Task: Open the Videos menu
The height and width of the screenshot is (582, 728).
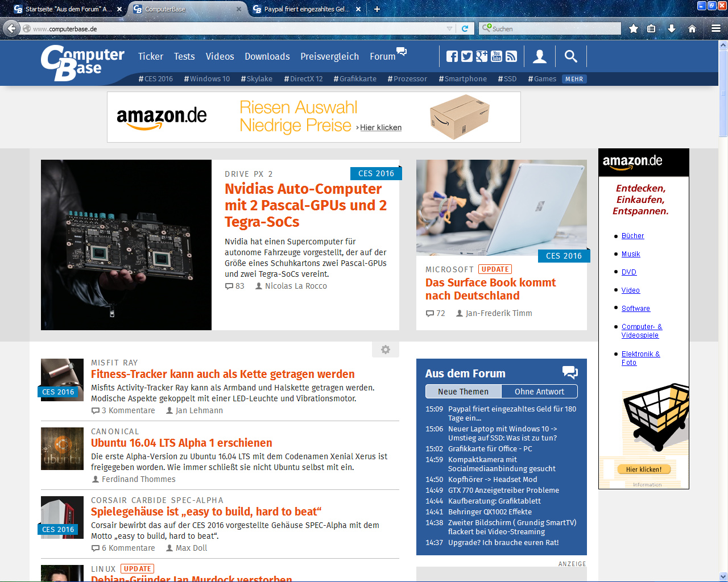Action: tap(220, 56)
